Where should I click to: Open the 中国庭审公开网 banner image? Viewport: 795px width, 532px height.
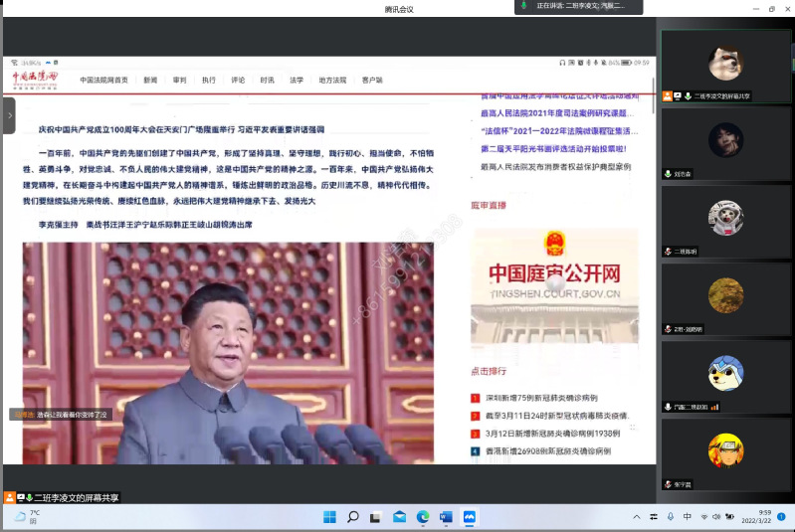pyautogui.click(x=554, y=286)
